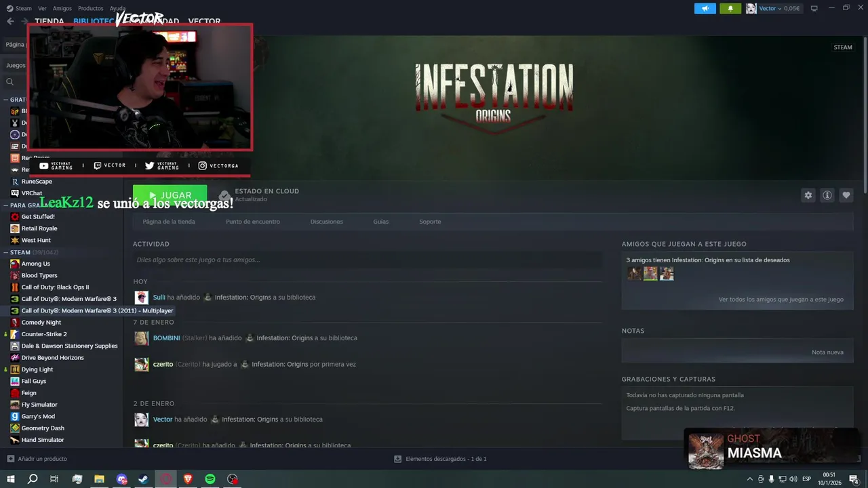Open Steam announcements megaphone button
The width and height of the screenshot is (868, 488).
click(705, 8)
